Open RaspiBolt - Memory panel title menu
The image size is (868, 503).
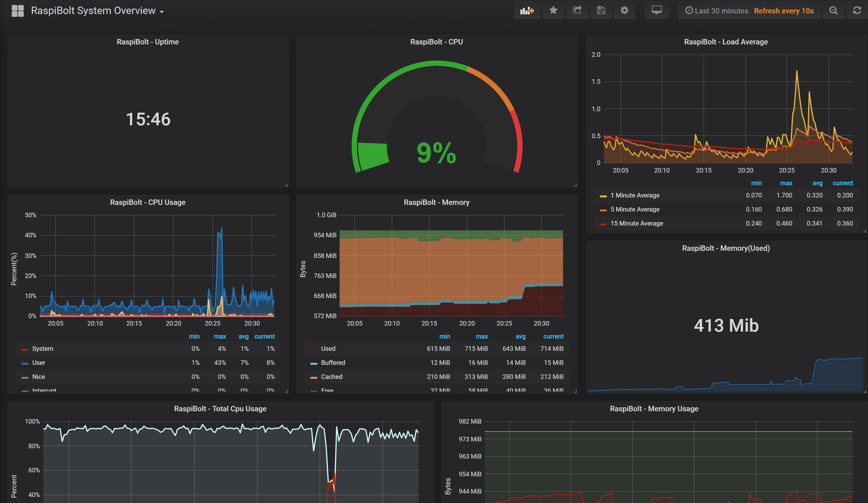pyautogui.click(x=436, y=202)
